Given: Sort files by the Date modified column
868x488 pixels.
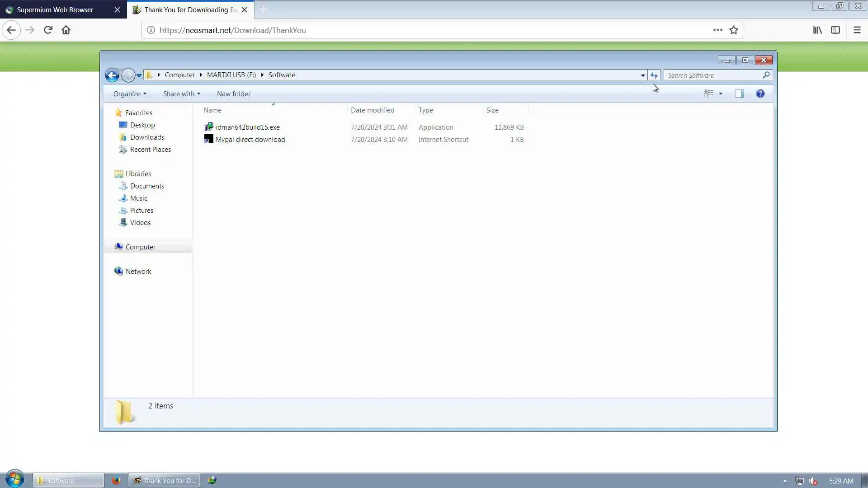Looking at the screenshot, I should 373,110.
